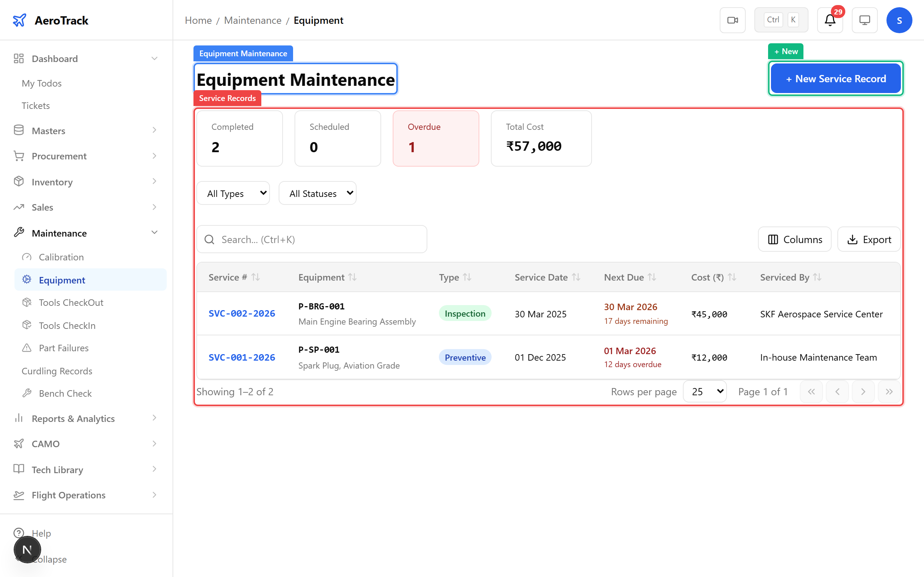The height and width of the screenshot is (577, 924).
Task: Sort by Next Due column arrows
Action: tap(652, 277)
